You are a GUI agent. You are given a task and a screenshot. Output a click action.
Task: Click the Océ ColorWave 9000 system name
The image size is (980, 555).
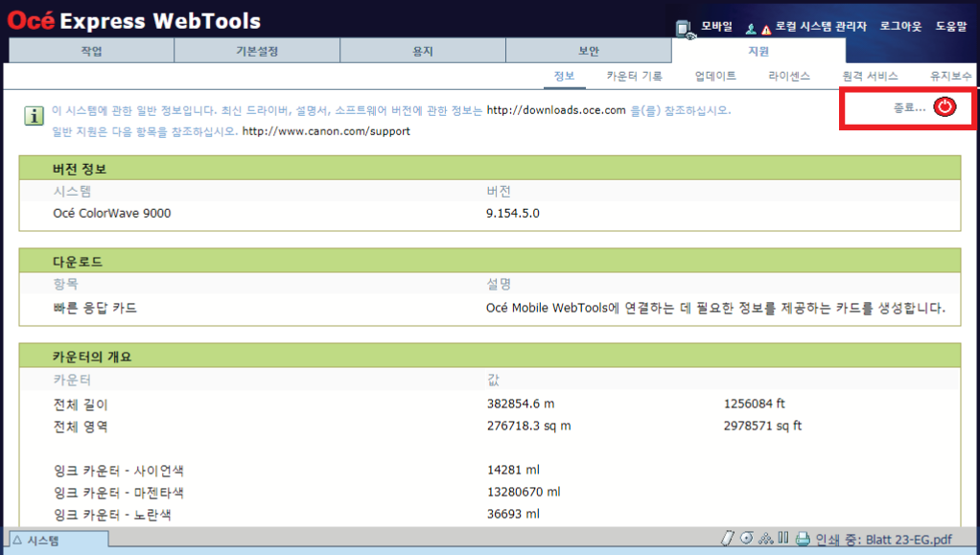pyautogui.click(x=112, y=213)
